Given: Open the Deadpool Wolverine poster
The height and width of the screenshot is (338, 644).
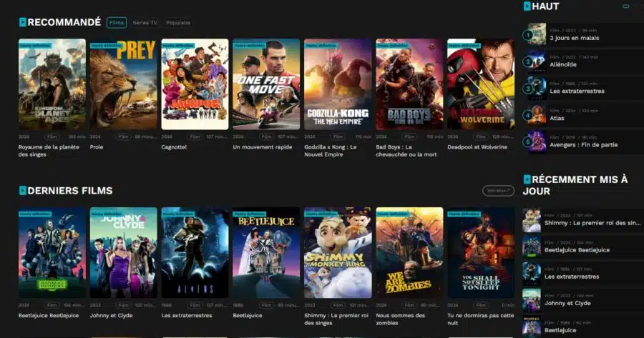Looking at the screenshot, I should [x=481, y=84].
